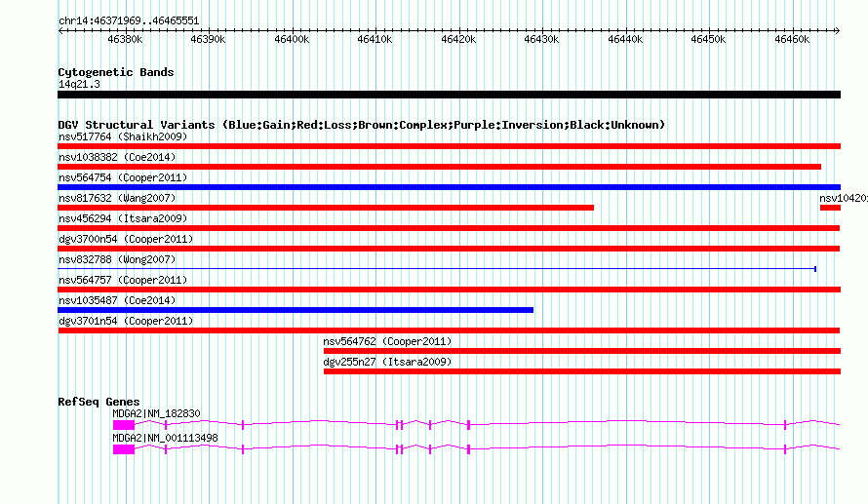Open variant nsv1038382 (Coe2014)
The height and width of the screenshot is (504, 868).
coord(117,157)
